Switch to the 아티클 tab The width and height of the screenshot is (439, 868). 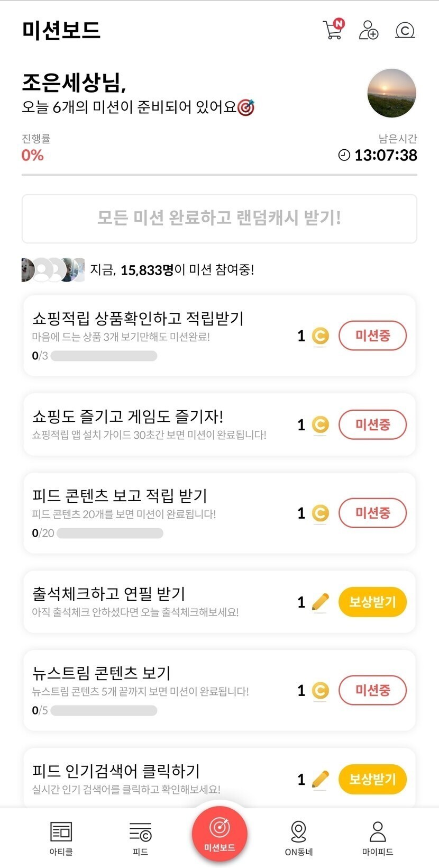tap(61, 838)
